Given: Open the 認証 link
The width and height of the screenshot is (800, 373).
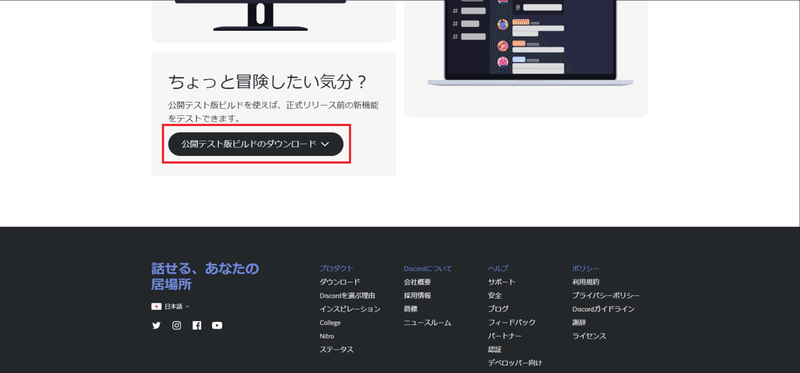Looking at the screenshot, I should 495,350.
